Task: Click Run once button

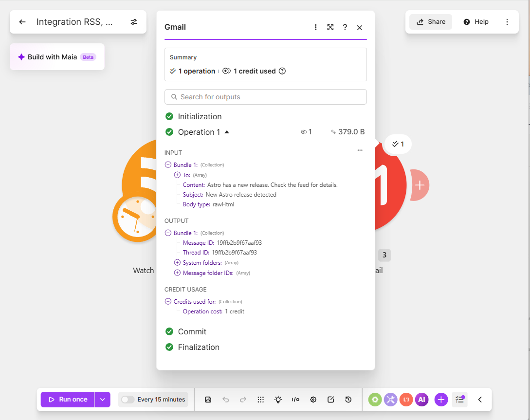Action: [68, 400]
